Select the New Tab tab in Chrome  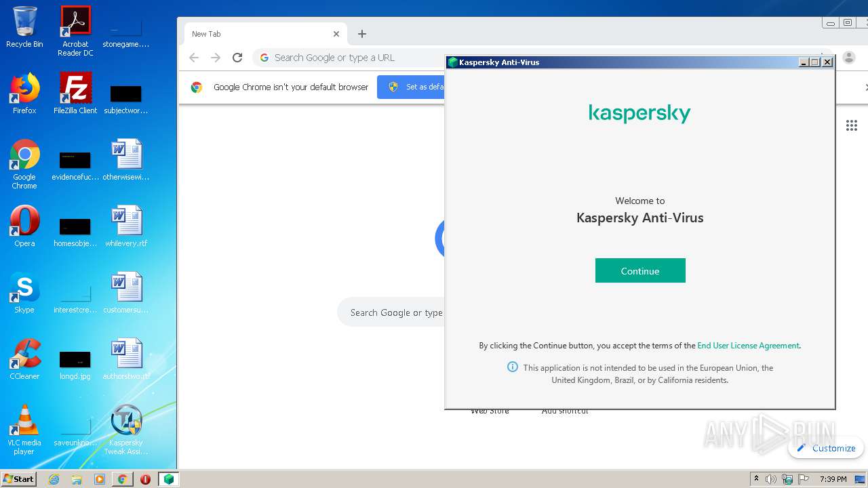(x=266, y=34)
